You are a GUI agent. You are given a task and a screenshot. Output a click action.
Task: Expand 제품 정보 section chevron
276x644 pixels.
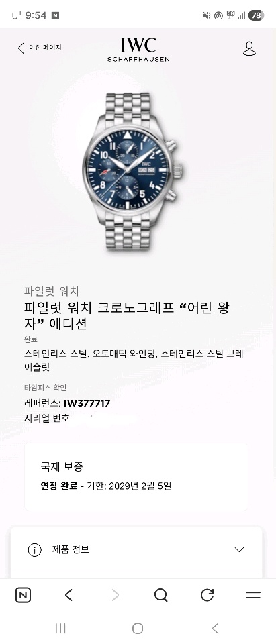239,549
